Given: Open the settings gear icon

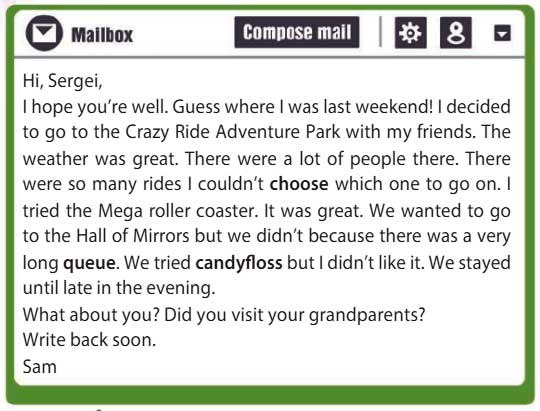Looking at the screenshot, I should coord(411,33).
